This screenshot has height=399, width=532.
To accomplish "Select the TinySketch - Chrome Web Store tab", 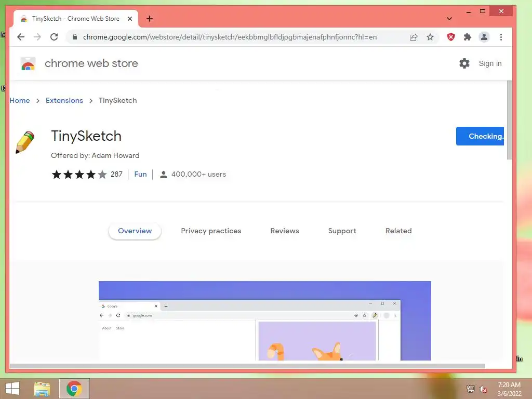I will [76, 19].
